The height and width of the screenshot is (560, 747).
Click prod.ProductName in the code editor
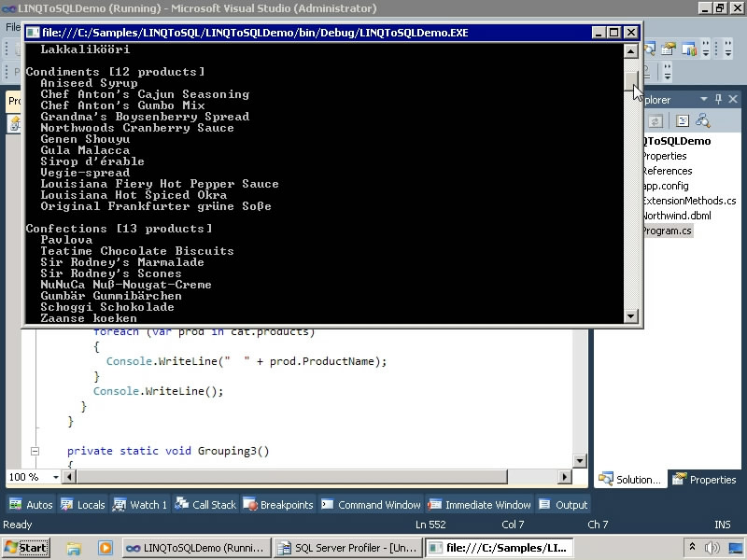coord(321,361)
